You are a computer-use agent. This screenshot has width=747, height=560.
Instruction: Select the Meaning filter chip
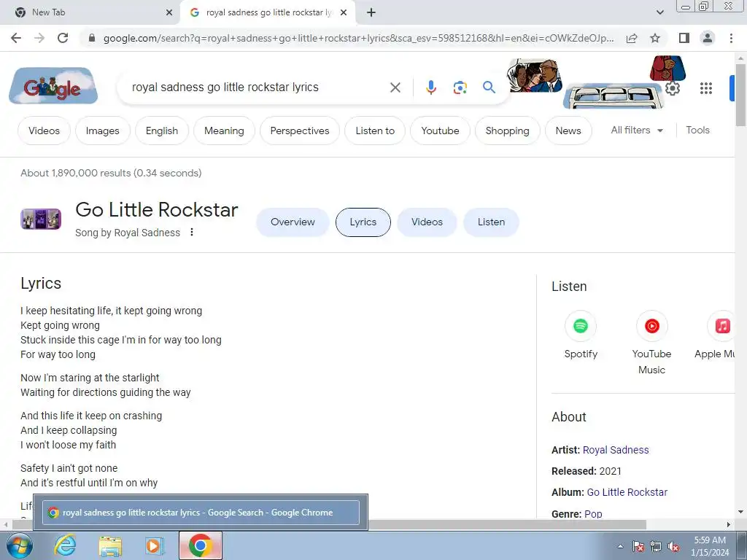coord(224,131)
